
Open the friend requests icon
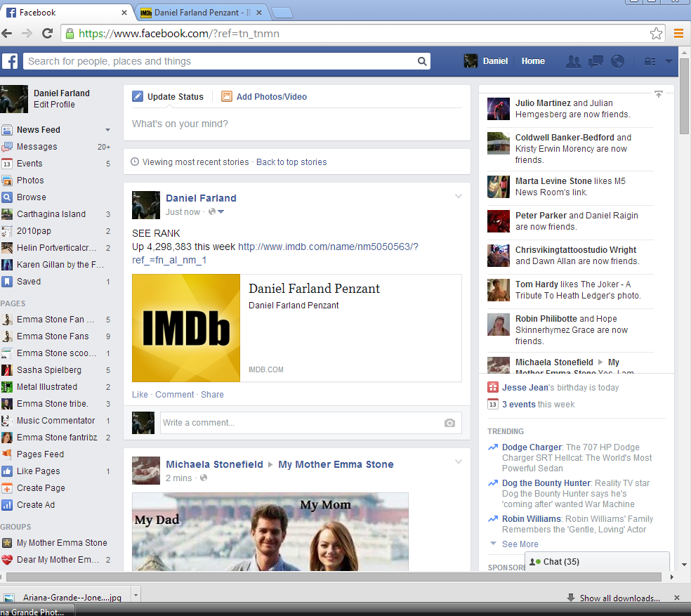tap(573, 61)
